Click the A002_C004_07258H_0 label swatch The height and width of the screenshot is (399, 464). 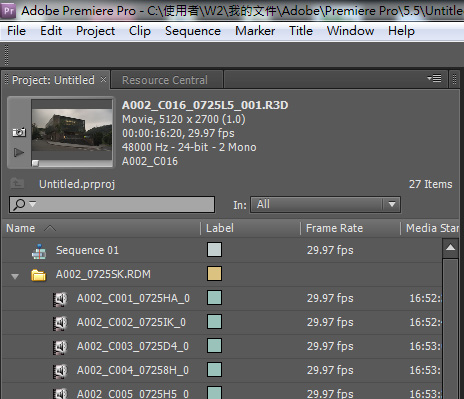214,370
